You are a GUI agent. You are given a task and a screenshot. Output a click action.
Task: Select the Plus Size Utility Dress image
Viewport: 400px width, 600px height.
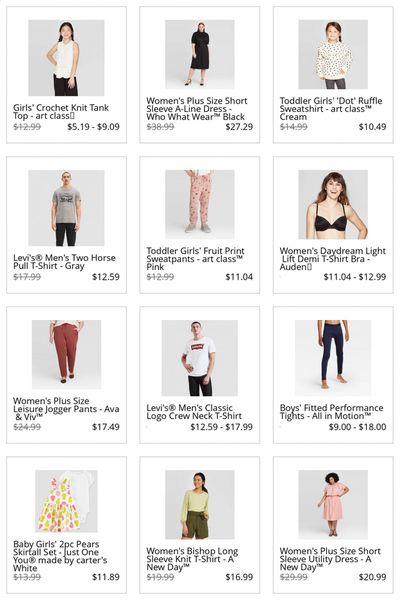point(333,504)
